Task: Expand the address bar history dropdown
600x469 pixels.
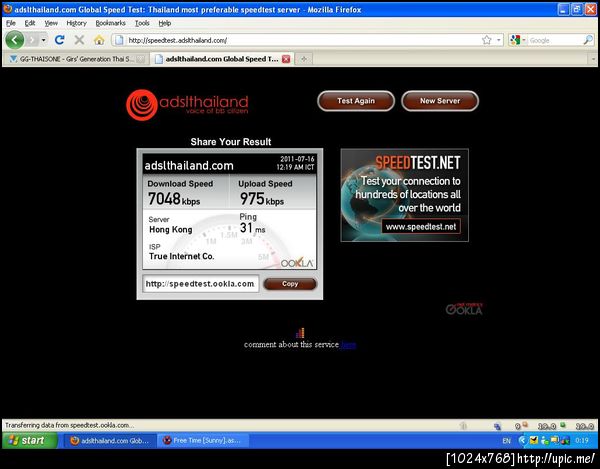Action: click(499, 40)
